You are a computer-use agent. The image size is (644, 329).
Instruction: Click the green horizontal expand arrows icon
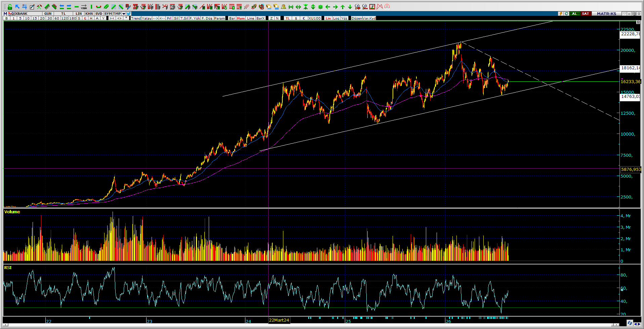coord(298,7)
